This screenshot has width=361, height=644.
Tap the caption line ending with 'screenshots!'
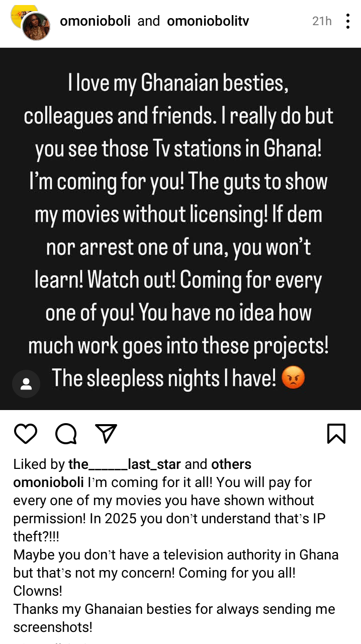(53, 627)
